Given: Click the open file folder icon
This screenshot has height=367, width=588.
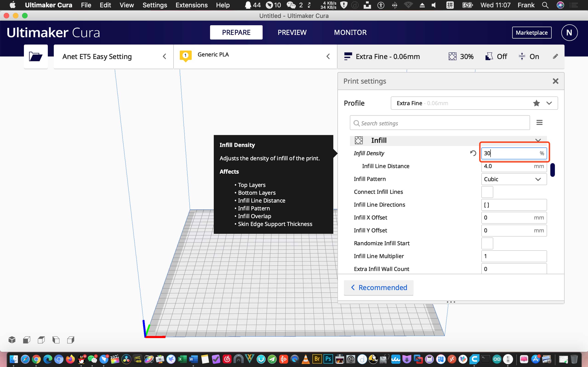Looking at the screenshot, I should (35, 56).
